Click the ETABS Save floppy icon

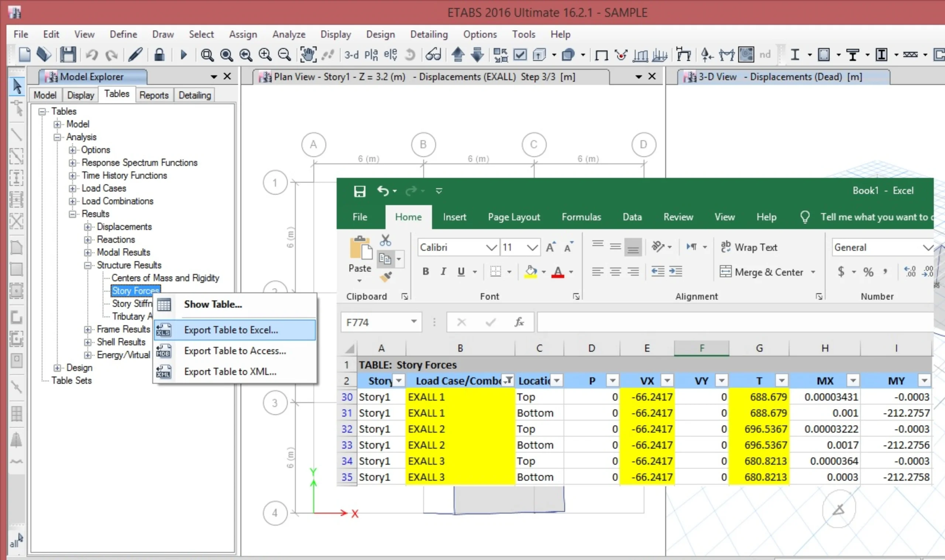(68, 55)
